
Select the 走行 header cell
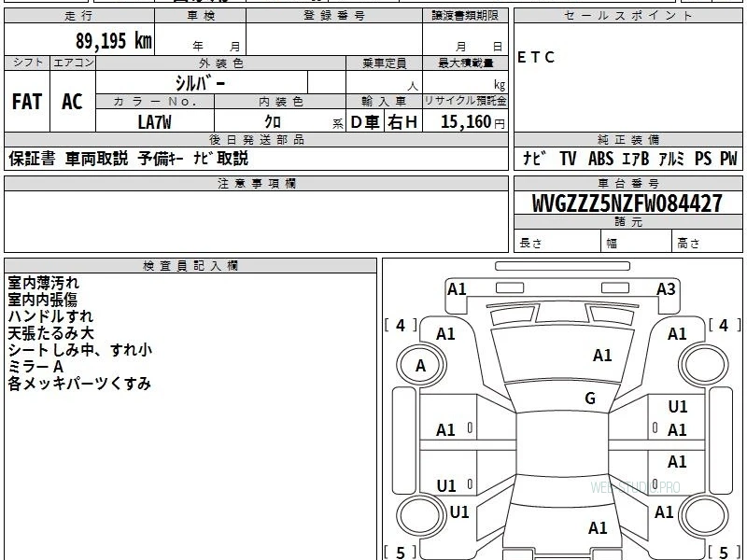[x=79, y=16]
